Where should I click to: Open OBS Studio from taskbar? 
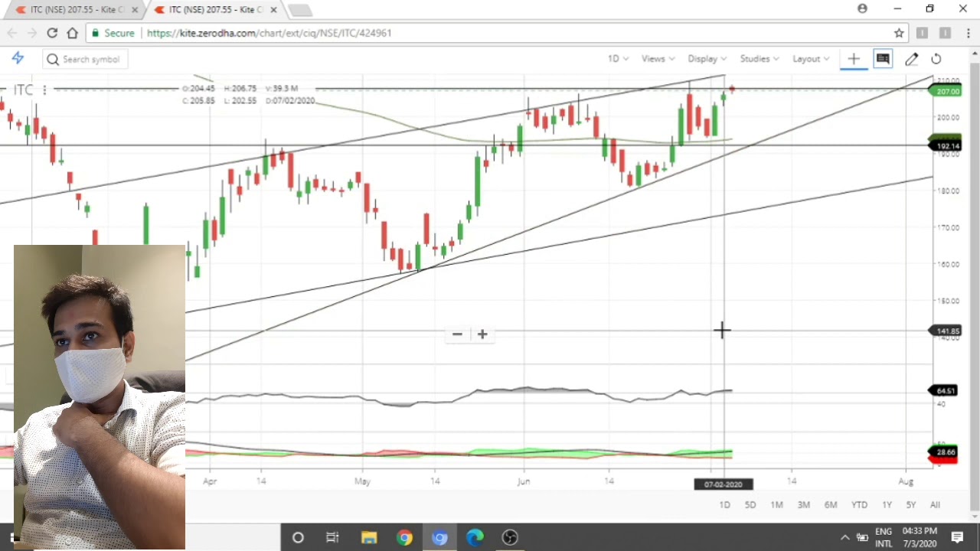510,538
